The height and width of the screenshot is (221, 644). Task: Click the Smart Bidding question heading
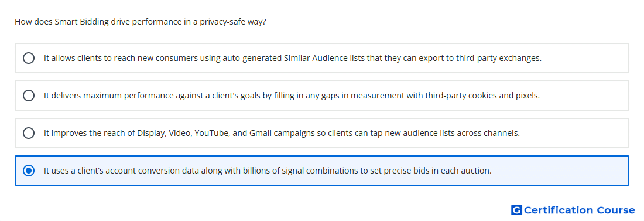141,22
